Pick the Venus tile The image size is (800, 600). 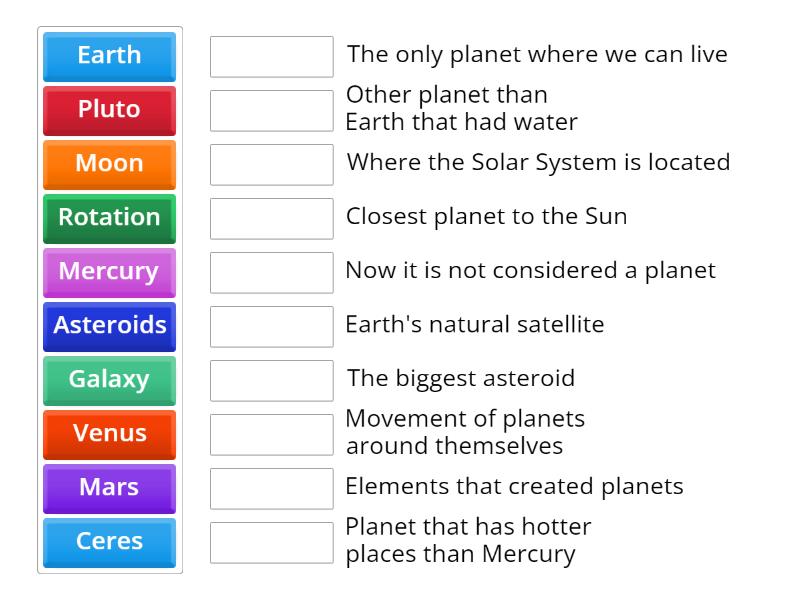(108, 434)
